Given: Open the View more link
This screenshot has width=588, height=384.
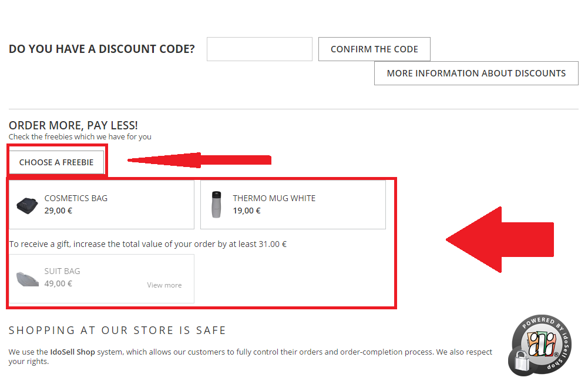Looking at the screenshot, I should [164, 285].
